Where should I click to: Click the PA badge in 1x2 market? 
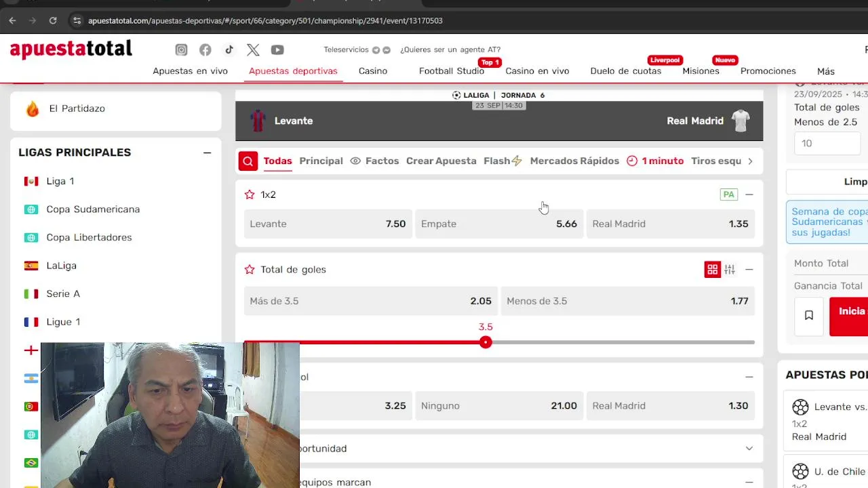tap(729, 195)
